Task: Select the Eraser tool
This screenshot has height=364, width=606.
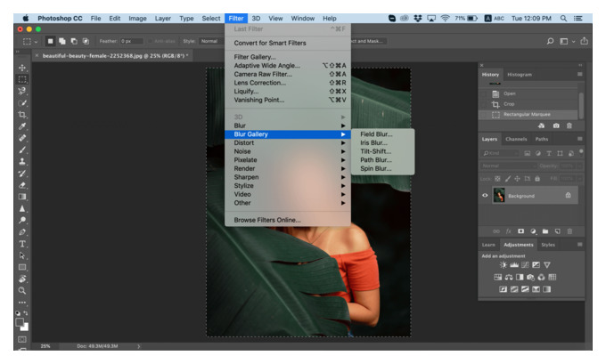Action: (x=22, y=185)
